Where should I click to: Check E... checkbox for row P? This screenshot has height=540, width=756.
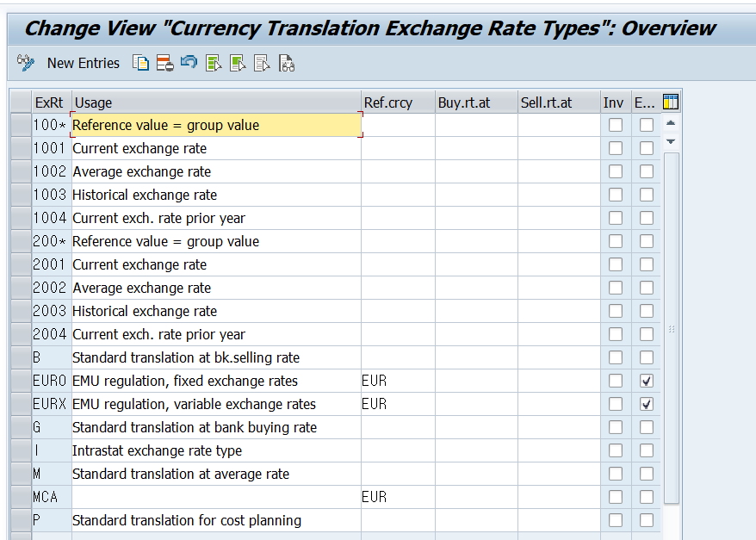click(x=646, y=520)
